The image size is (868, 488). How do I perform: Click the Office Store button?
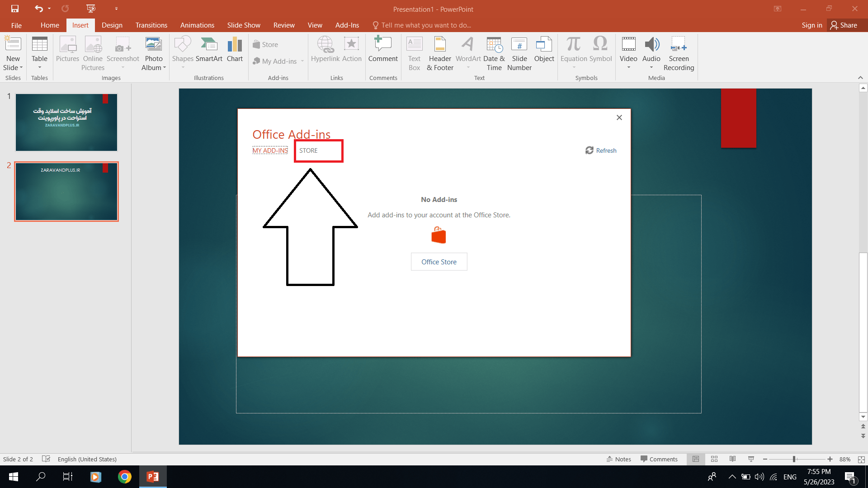[439, 262]
